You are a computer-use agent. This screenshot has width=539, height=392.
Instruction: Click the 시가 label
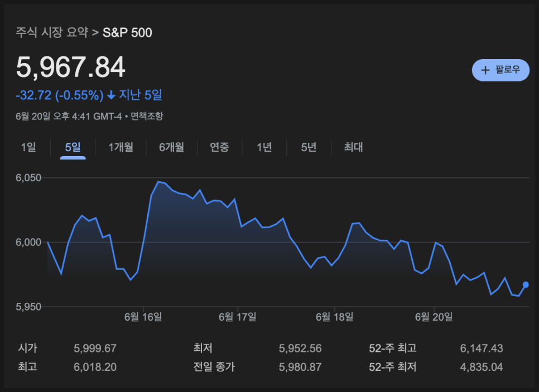point(27,349)
